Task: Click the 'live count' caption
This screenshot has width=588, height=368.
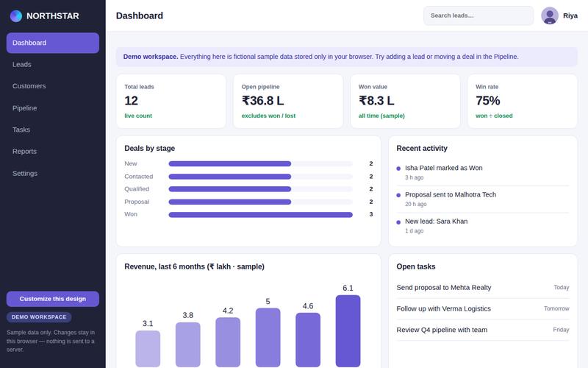Action: click(x=138, y=116)
